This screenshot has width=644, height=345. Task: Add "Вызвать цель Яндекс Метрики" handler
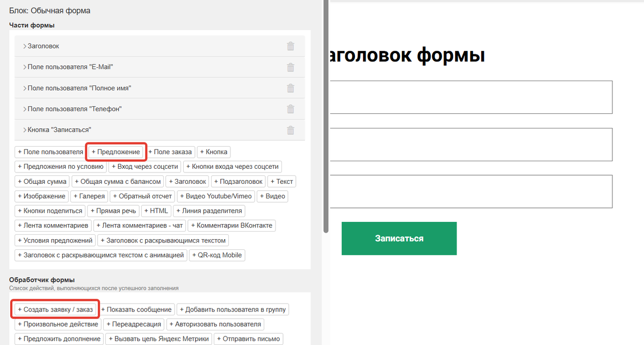(159, 339)
